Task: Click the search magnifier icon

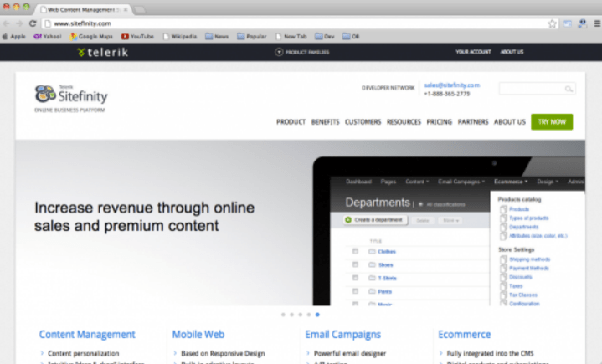Action: 569,89
